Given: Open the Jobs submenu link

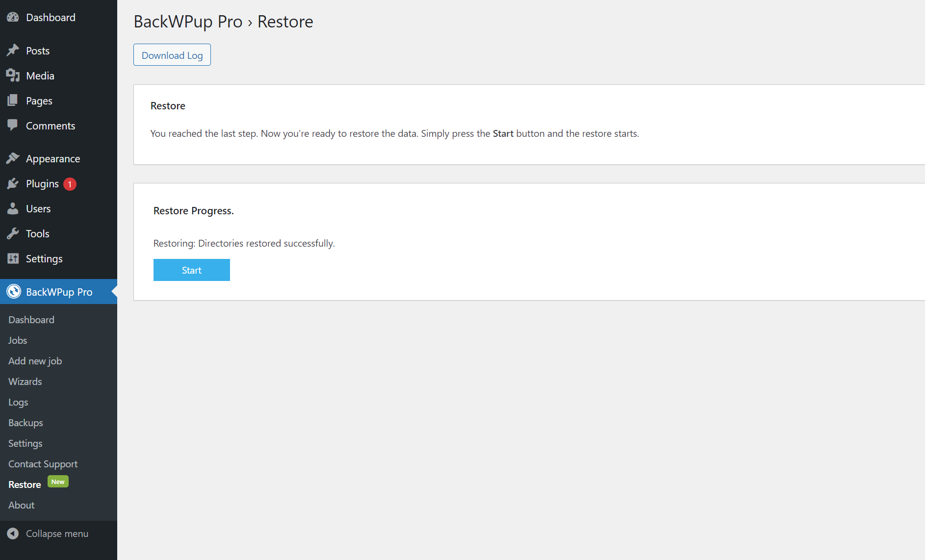Looking at the screenshot, I should coord(18,340).
